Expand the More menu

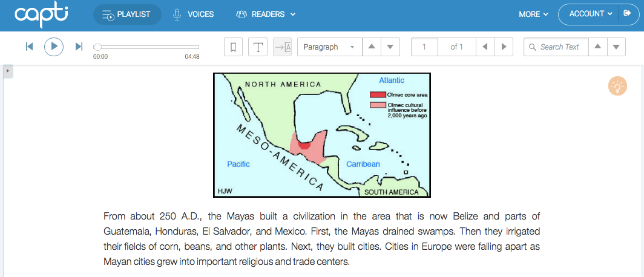533,15
